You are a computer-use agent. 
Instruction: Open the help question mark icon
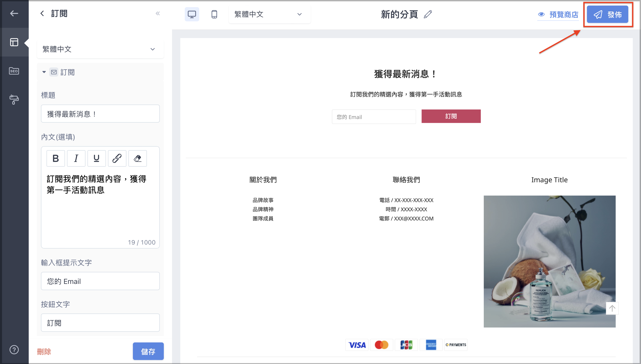(14, 350)
